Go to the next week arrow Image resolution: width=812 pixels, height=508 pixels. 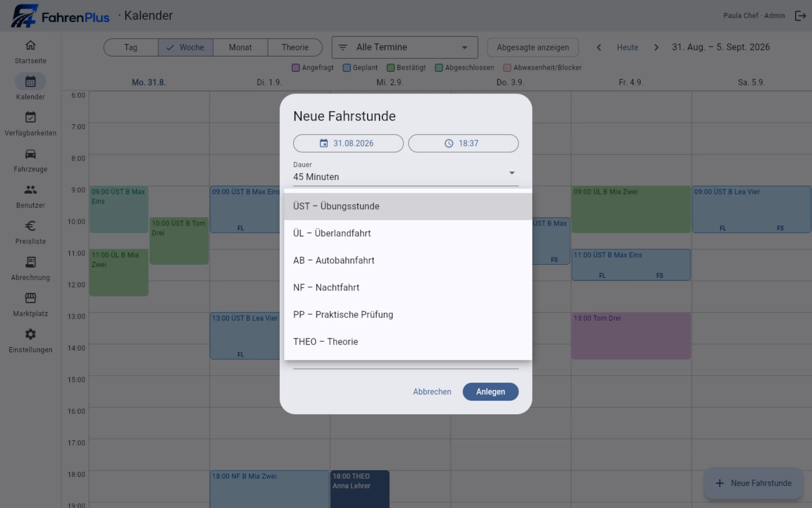tap(656, 47)
